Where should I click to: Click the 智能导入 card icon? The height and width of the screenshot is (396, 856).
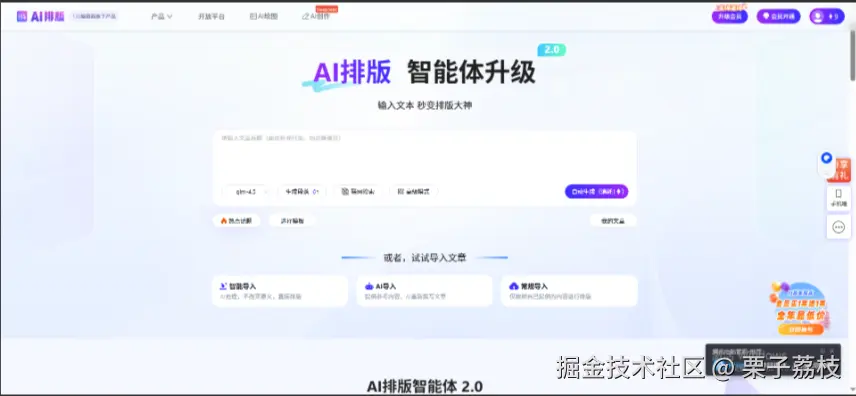(x=223, y=286)
